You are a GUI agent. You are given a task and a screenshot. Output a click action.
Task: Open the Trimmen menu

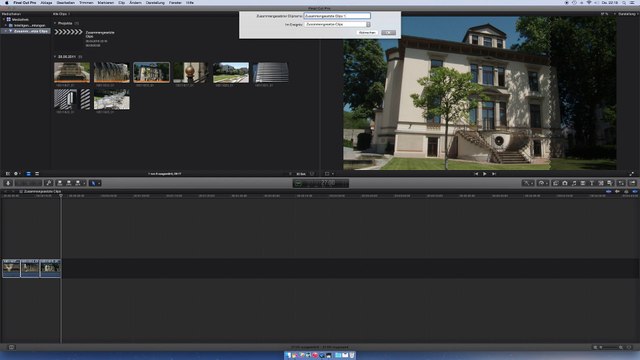click(x=86, y=3)
